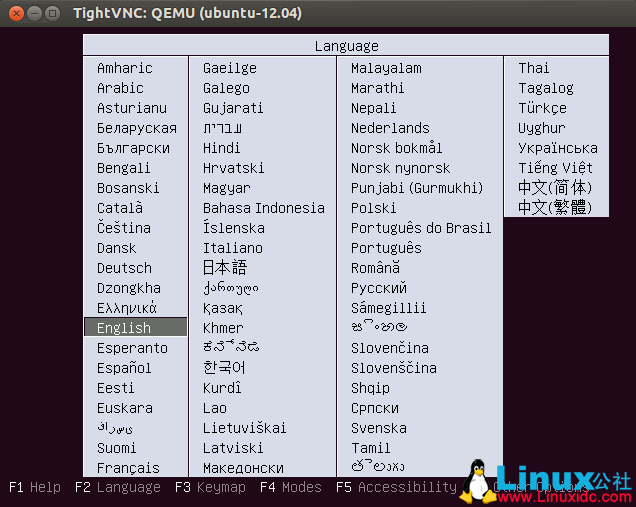Choose Marathi language
The width and height of the screenshot is (636, 507).
point(378,88)
